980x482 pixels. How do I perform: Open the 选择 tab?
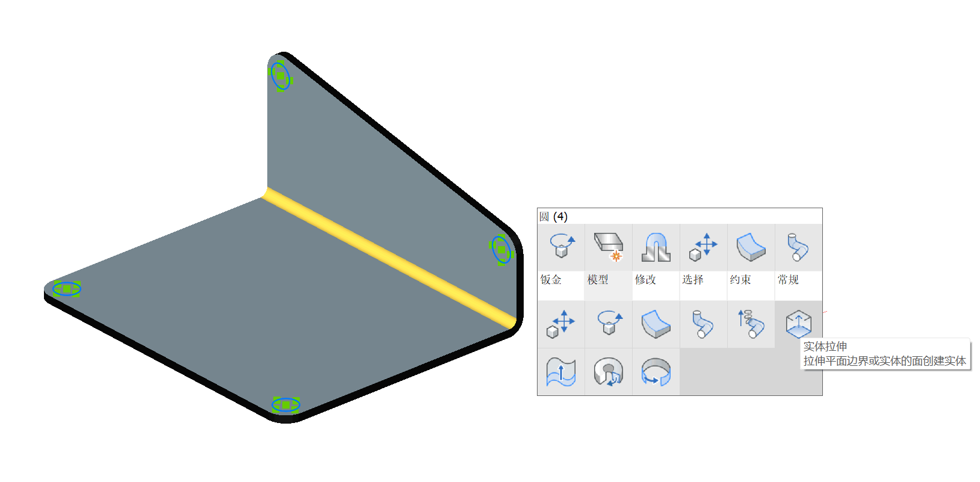point(693,280)
